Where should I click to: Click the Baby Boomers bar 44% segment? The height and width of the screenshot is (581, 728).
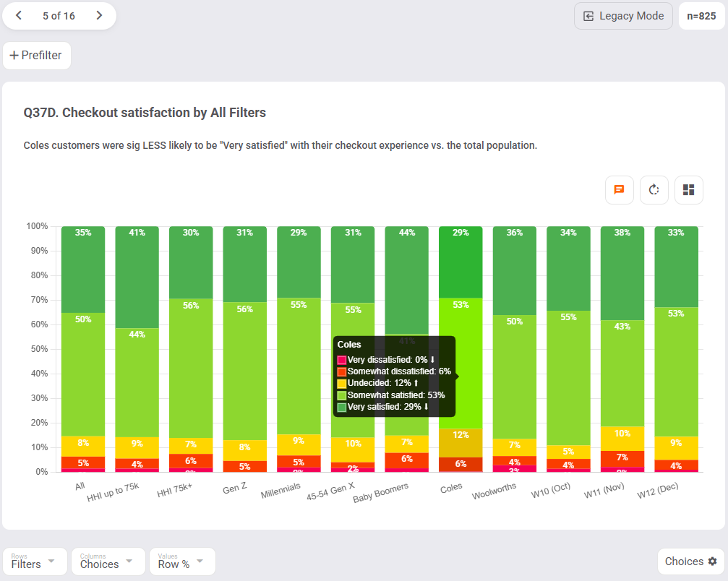(x=407, y=280)
